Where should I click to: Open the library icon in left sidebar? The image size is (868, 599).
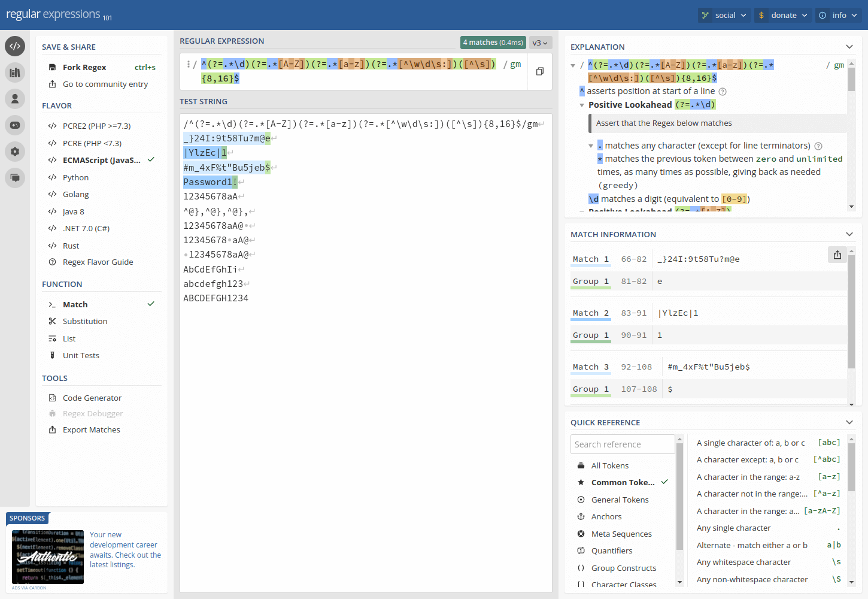tap(15, 72)
